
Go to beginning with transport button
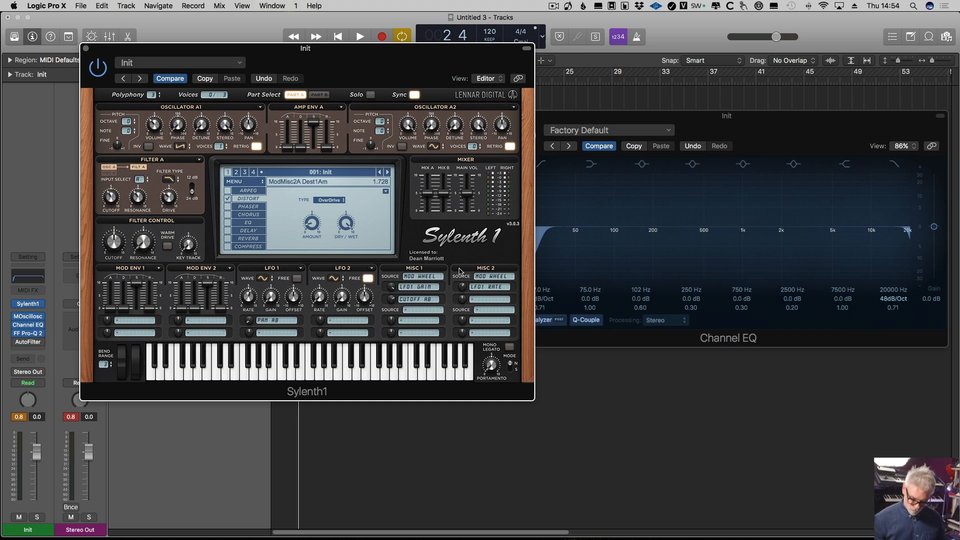[338, 37]
